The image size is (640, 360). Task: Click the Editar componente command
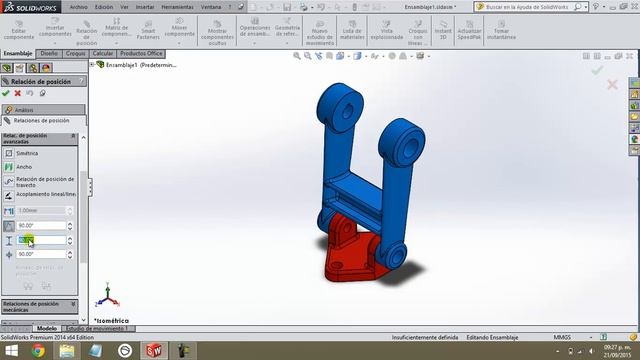(x=18, y=31)
